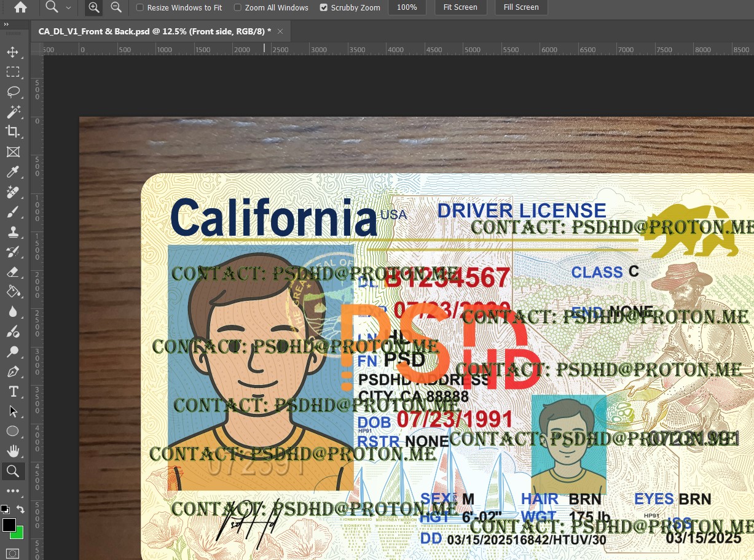Close the CA_DL_V1 document tab
Screen dimensions: 754x560
(280, 31)
